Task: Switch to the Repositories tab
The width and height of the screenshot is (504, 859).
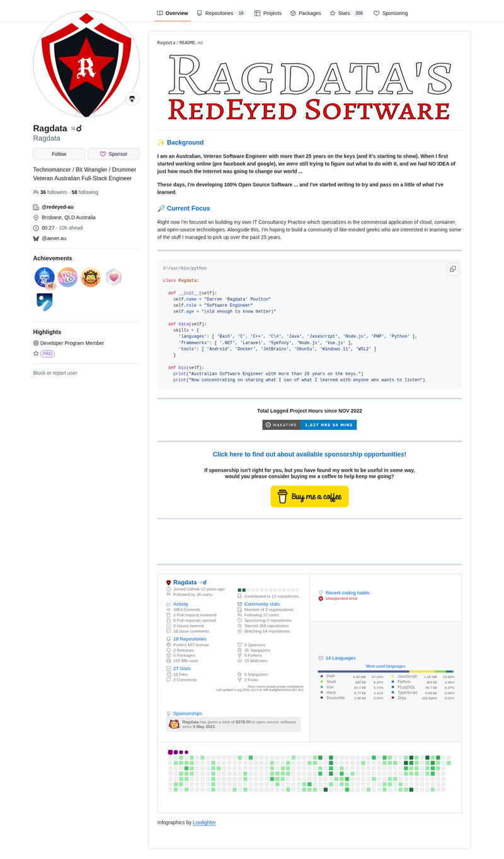Action: (x=221, y=13)
